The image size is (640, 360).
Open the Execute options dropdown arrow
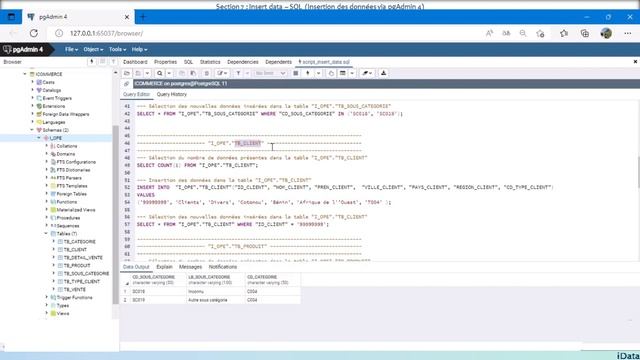(x=318, y=73)
